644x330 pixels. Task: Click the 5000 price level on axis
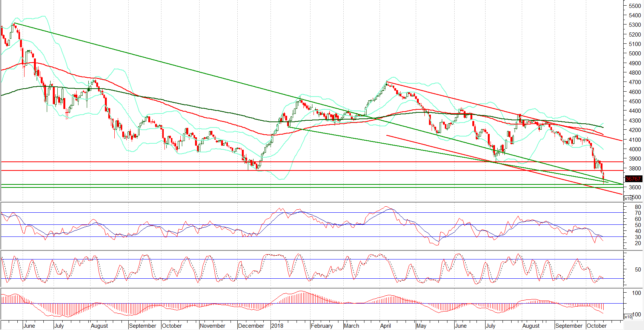pyautogui.click(x=635, y=54)
